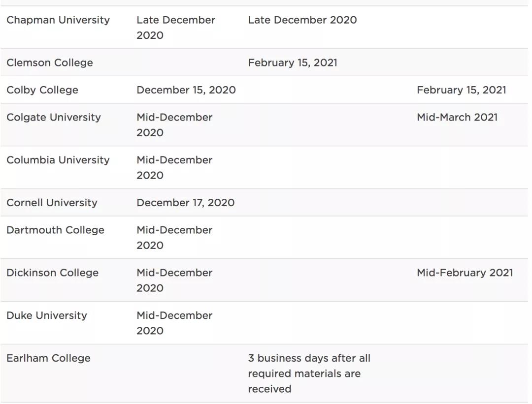
Task: Click Duke's Mid-December 2020 date
Action: pos(174,323)
